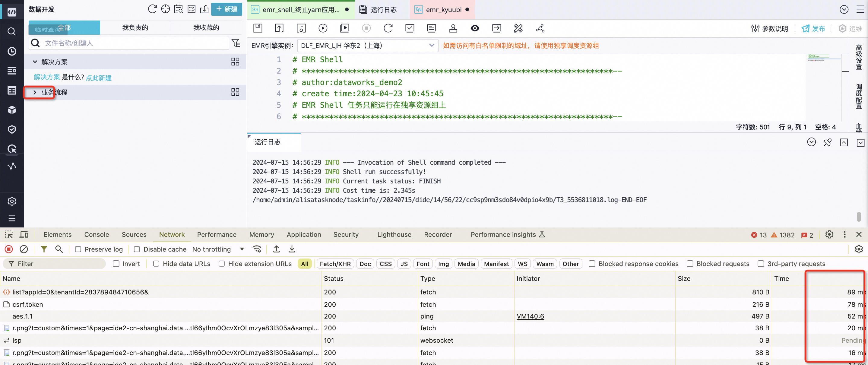868x365 pixels.
Task: Pin the 运行日志 panel
Action: [x=828, y=143]
